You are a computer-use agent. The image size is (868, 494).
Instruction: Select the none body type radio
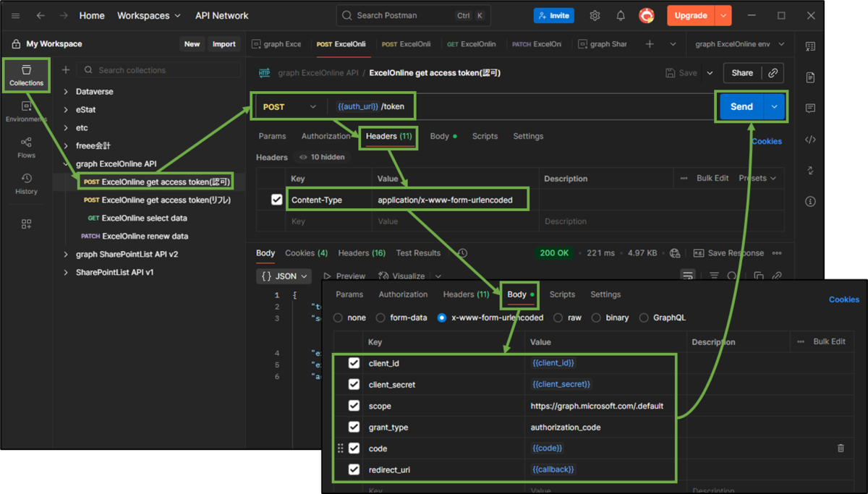[x=338, y=318]
